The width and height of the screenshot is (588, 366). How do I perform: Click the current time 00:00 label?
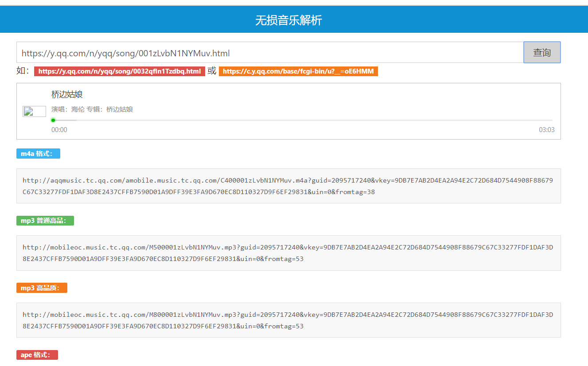tap(59, 130)
